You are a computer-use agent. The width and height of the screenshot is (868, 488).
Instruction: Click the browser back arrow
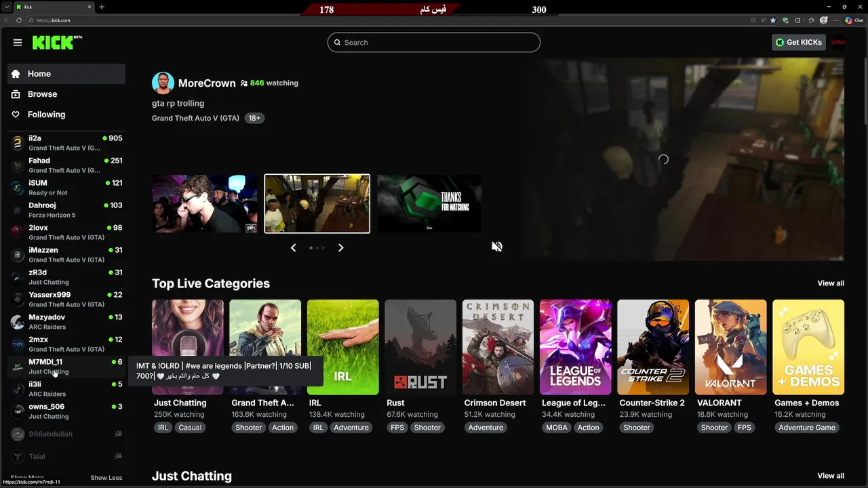(7, 20)
